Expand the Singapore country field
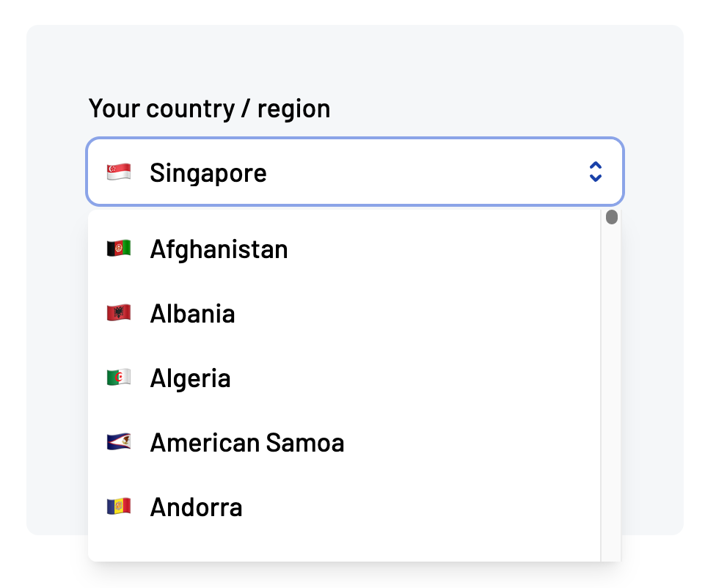The height and width of the screenshot is (588, 716). (354, 172)
